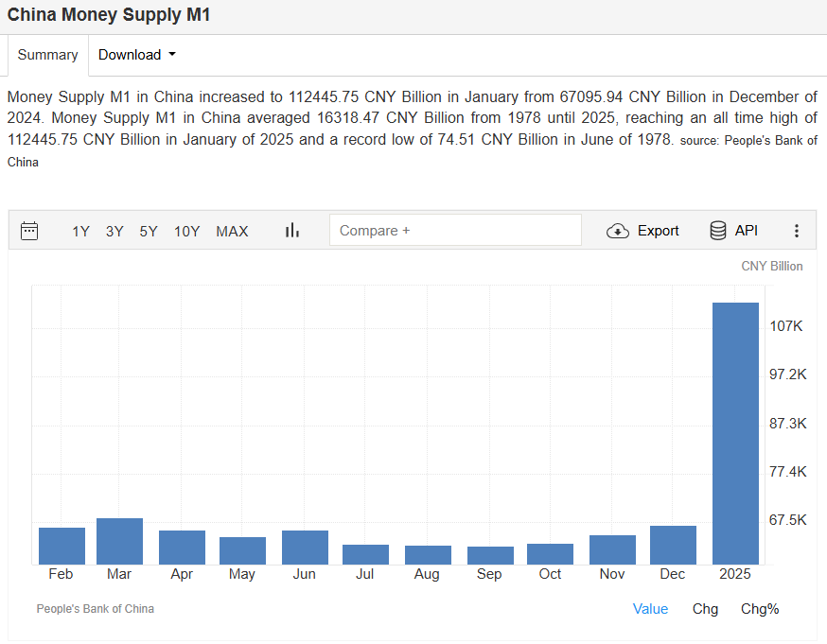
Task: Click the 97.2K axis label
Action: click(787, 374)
